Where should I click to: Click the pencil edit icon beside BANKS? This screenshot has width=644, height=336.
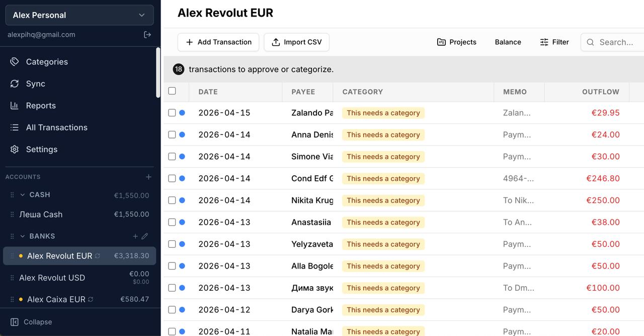tap(145, 236)
